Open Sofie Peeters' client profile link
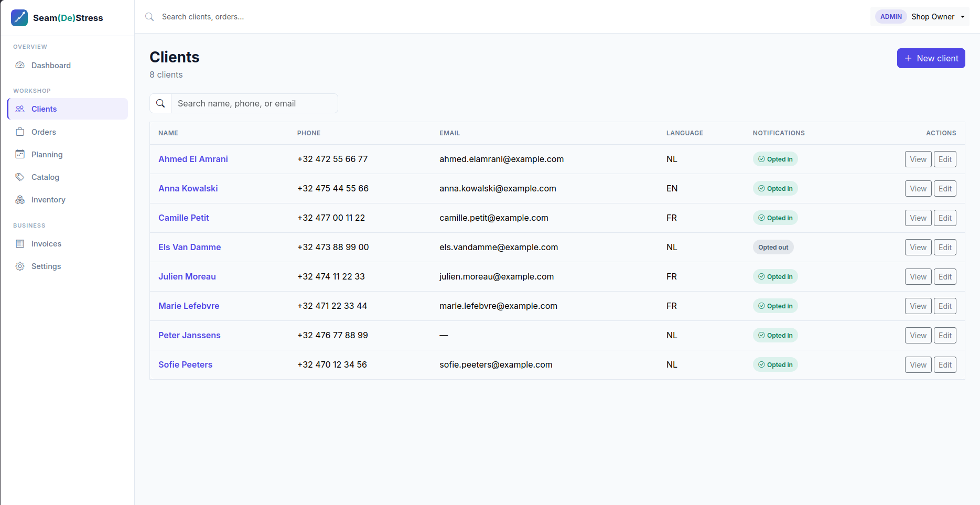980x505 pixels. [185, 364]
